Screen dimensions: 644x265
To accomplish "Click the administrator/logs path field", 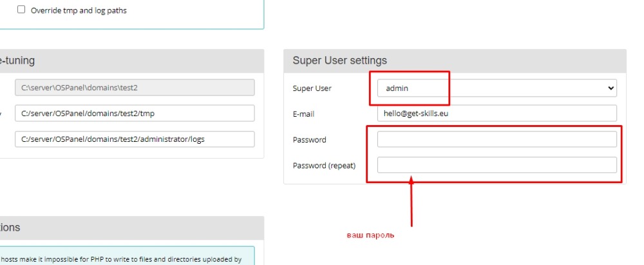I will [135, 139].
